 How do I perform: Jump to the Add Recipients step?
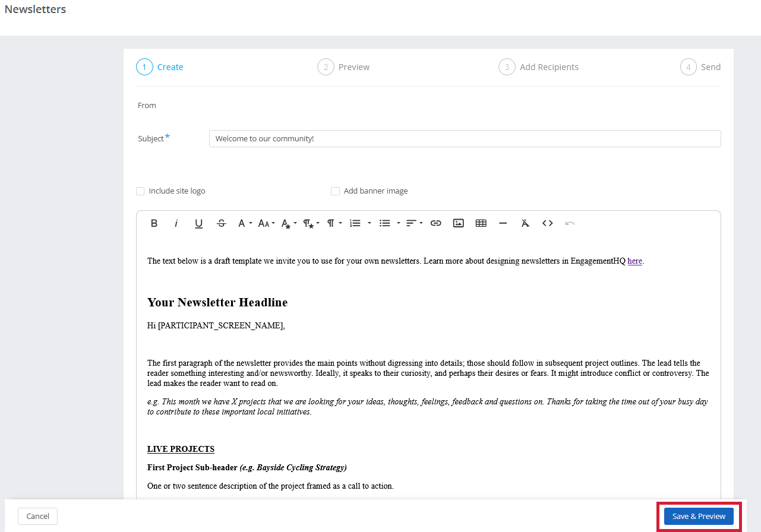539,67
